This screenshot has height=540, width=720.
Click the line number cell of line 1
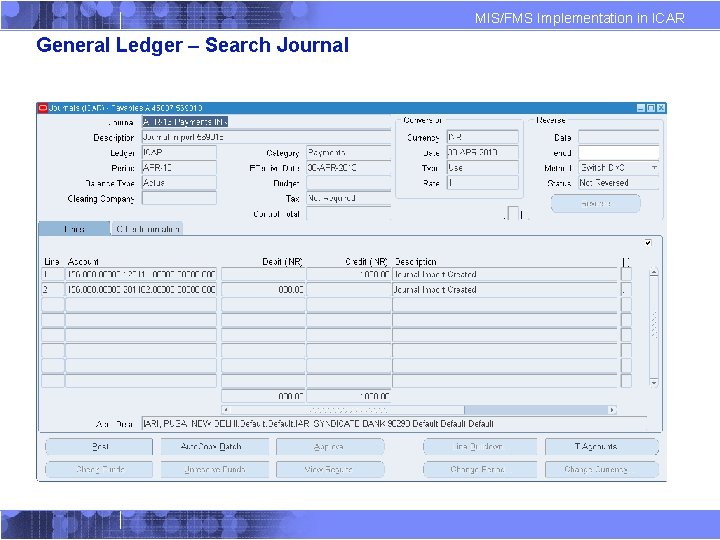[x=53, y=274]
